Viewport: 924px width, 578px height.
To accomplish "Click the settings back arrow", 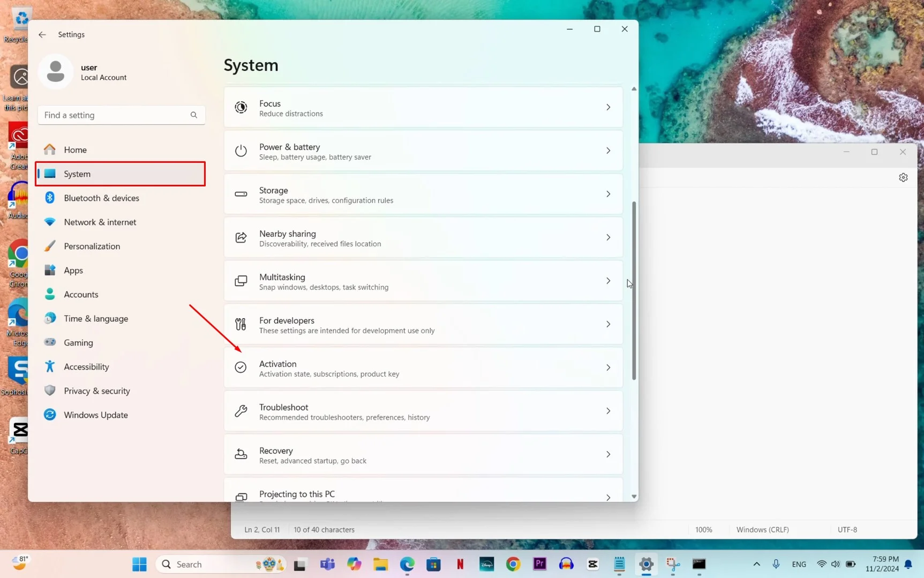I will coord(42,35).
